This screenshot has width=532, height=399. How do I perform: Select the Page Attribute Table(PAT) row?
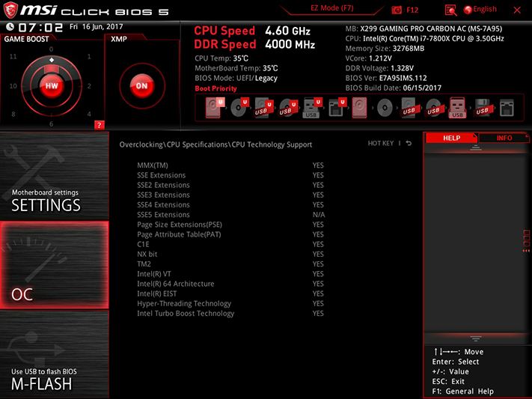click(230, 234)
